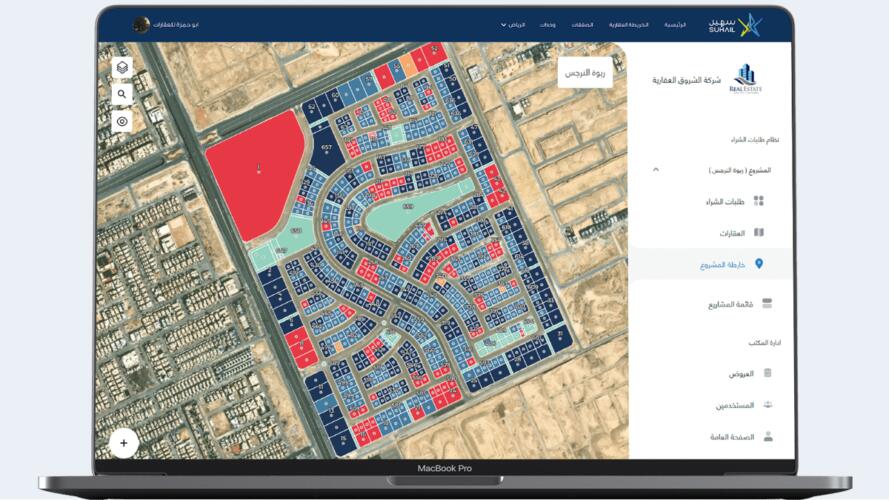Collapse the المشروع ربوة النرجس section
Image resolution: width=889 pixels, height=500 pixels.
click(656, 170)
